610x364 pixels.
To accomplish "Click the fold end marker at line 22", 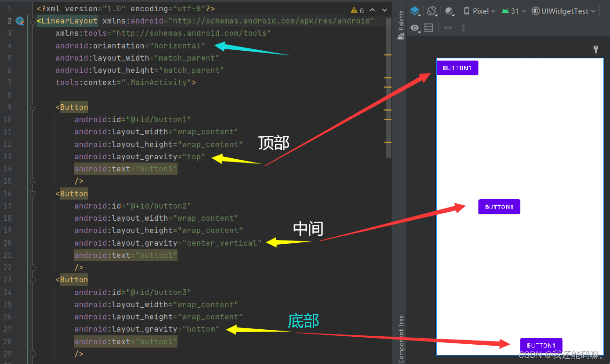I will (32, 267).
